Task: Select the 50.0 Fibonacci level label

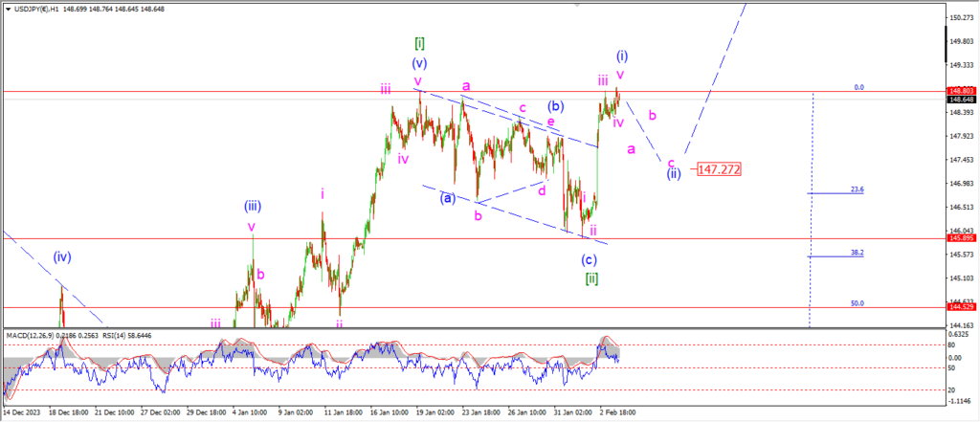Action: (x=857, y=302)
